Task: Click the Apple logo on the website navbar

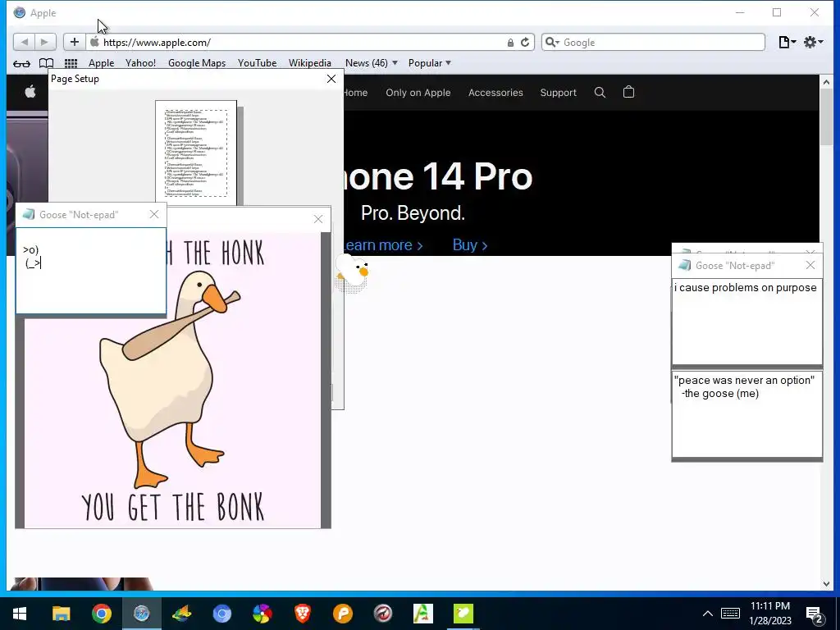Action: 30,92
